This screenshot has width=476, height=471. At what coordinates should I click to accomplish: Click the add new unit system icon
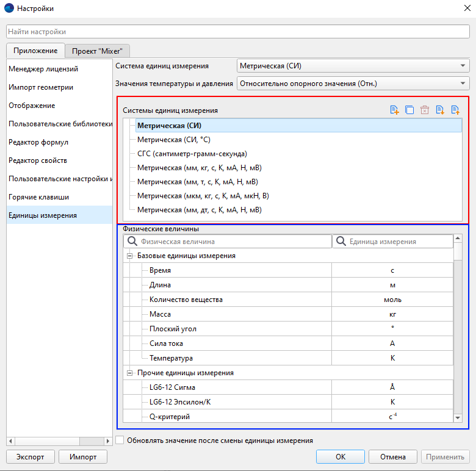coord(394,110)
